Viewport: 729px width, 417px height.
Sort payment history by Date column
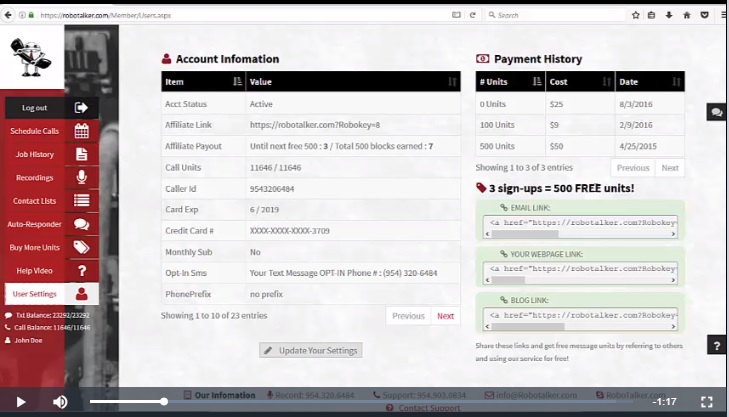[676, 82]
